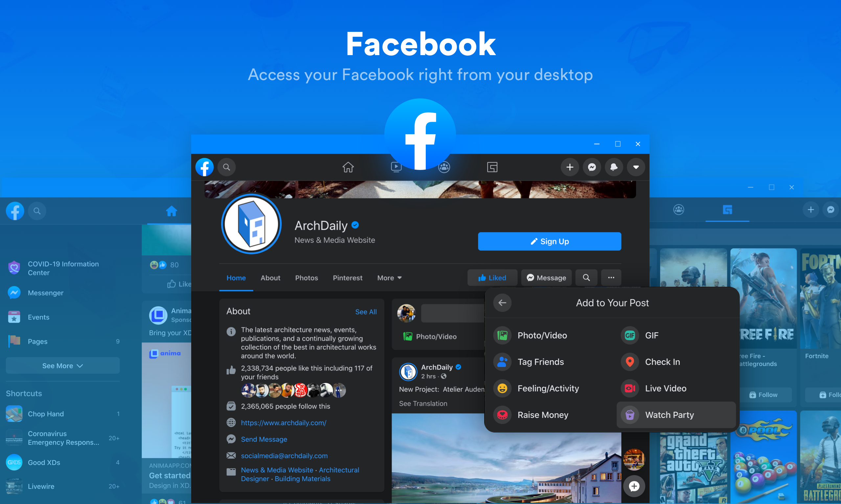Screen dimensions: 841x504
Task: Open the Facebook notifications dropdown arrow
Action: click(x=636, y=167)
